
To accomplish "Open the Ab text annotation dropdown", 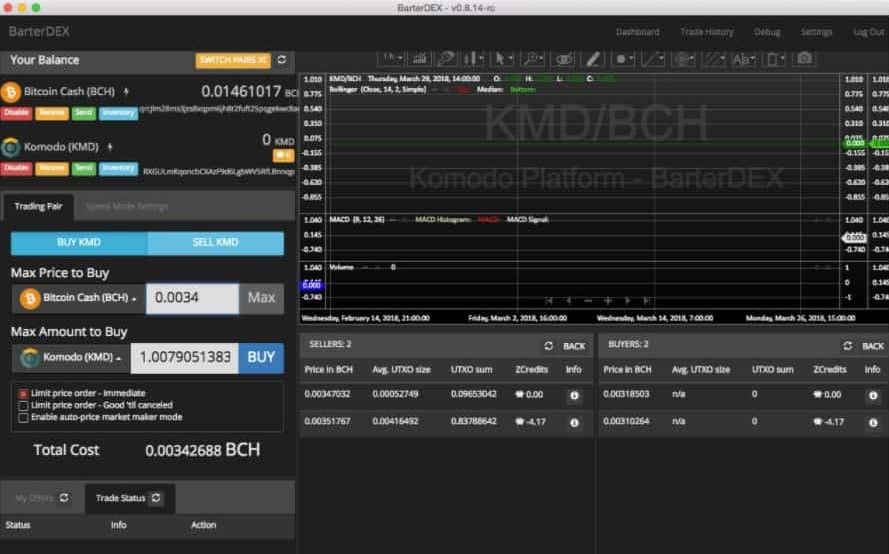I will click(x=743, y=59).
